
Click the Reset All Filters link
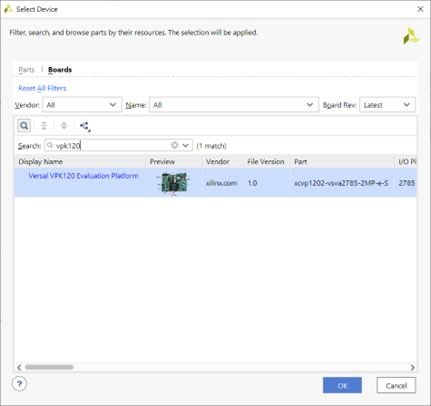point(42,88)
